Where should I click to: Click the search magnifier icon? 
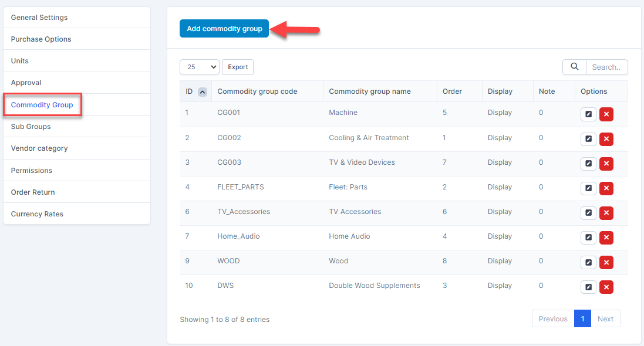(x=574, y=67)
